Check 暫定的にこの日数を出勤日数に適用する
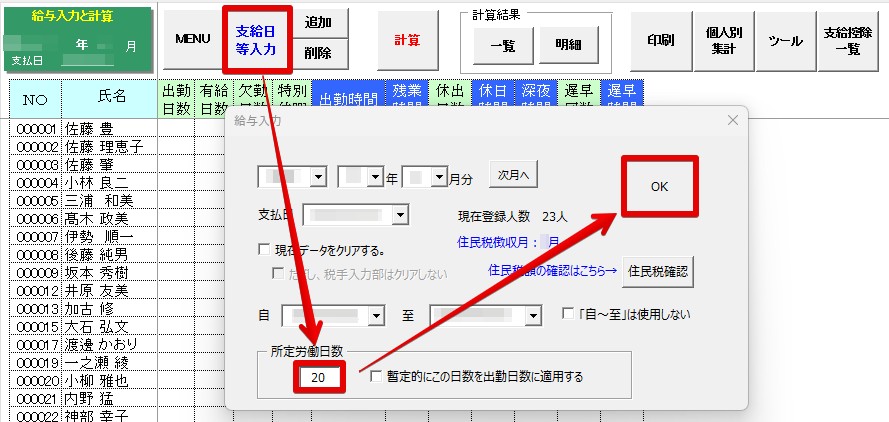The width and height of the screenshot is (889, 422). pos(376,377)
